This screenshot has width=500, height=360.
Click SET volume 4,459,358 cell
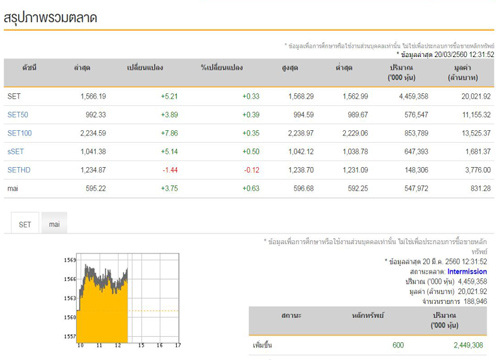coord(414,96)
